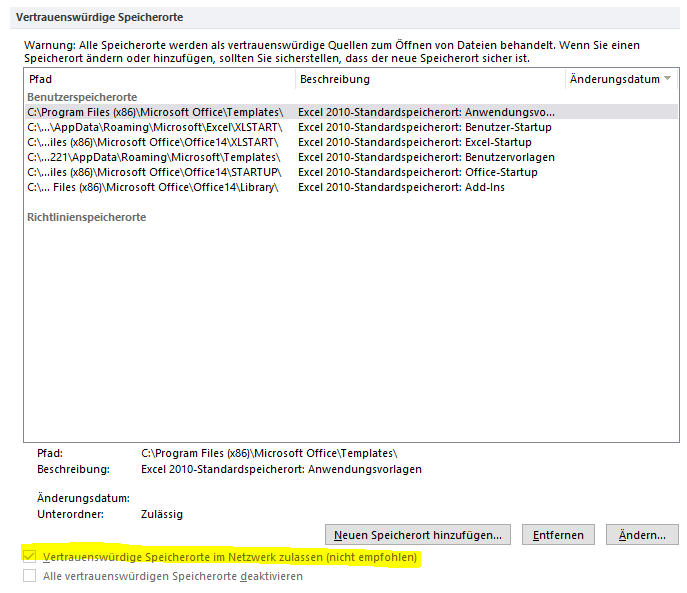This screenshot has height=593, width=687.
Task: Select the Office\Templates\ path row
Action: (351, 112)
